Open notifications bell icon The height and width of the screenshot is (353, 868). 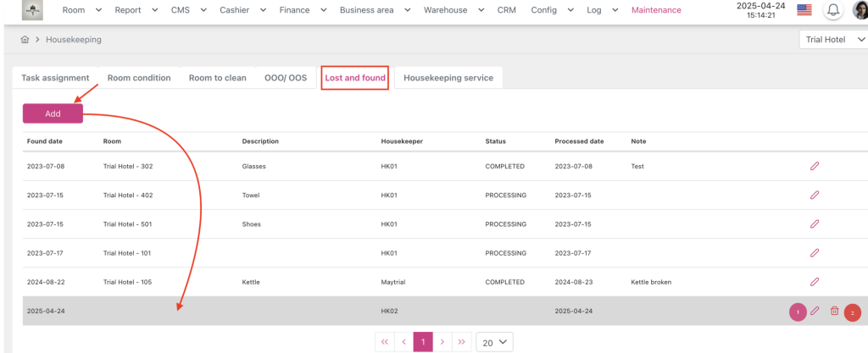833,11
